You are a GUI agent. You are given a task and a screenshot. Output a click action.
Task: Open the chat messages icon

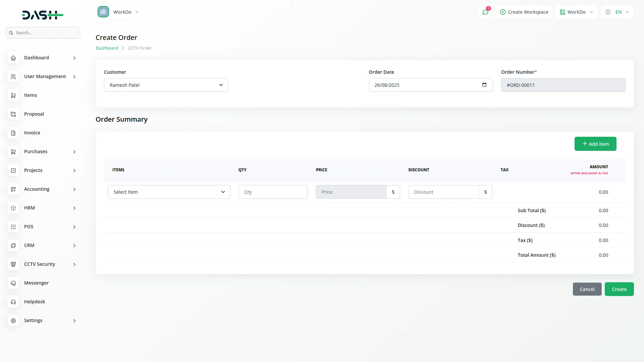pos(485,12)
